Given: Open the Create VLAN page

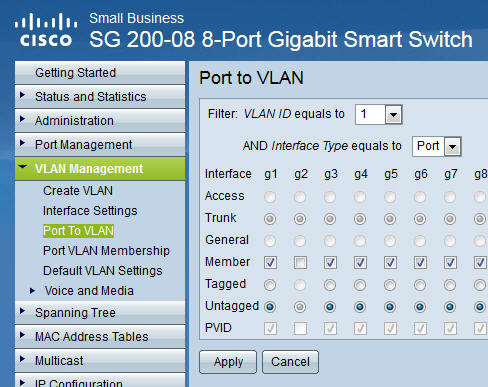Looking at the screenshot, I should click(78, 191).
